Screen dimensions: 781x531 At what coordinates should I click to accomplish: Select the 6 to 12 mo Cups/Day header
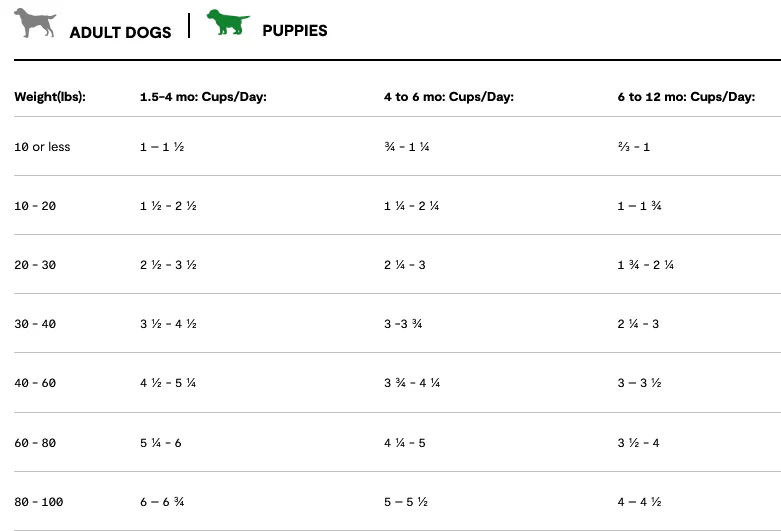coord(686,97)
